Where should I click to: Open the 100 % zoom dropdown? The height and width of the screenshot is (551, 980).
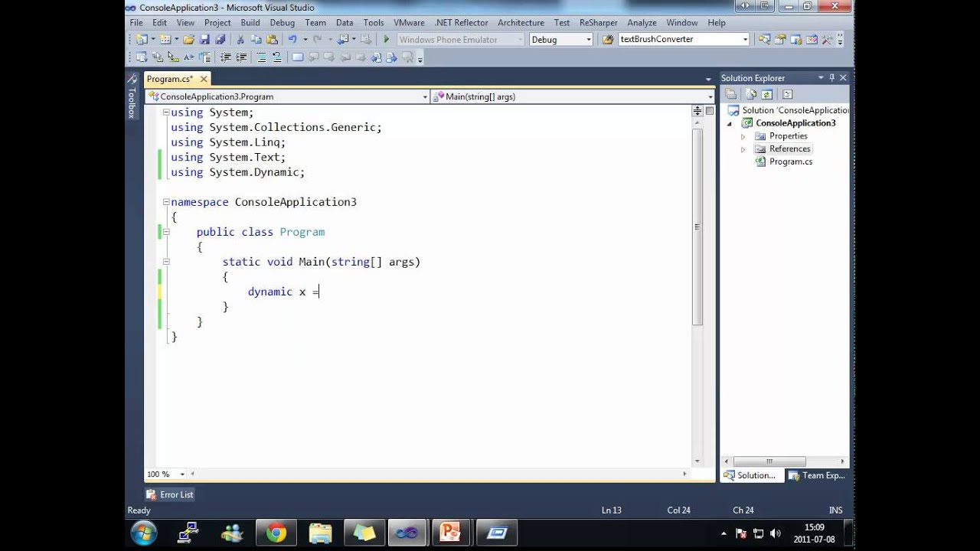pyautogui.click(x=183, y=474)
